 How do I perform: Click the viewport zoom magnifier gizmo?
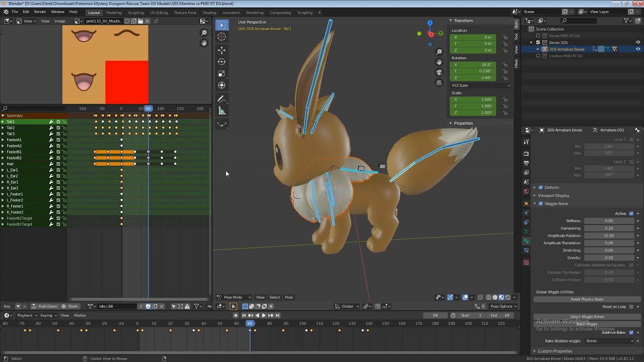(x=439, y=52)
